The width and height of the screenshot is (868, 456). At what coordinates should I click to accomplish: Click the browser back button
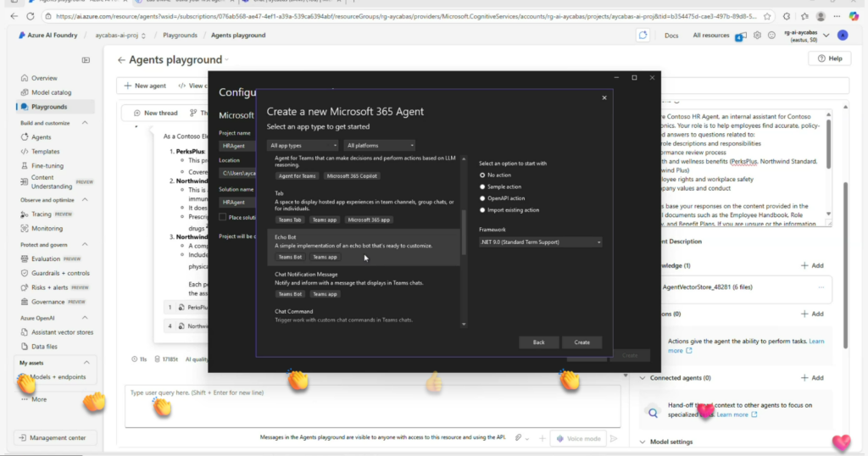point(14,17)
